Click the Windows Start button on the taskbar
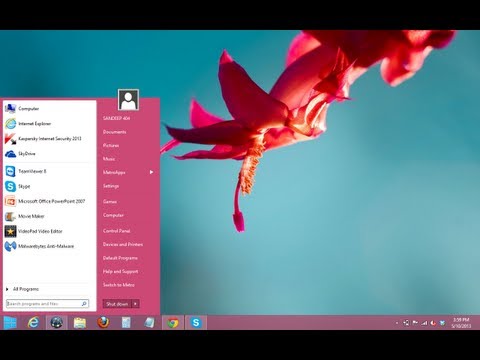The width and height of the screenshot is (480, 360). pyautogui.click(x=10, y=323)
